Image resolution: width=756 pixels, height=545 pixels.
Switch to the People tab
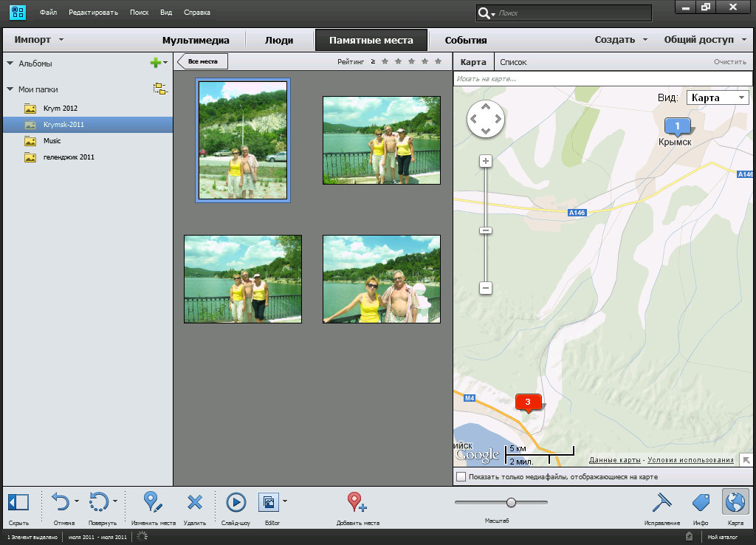[279, 41]
